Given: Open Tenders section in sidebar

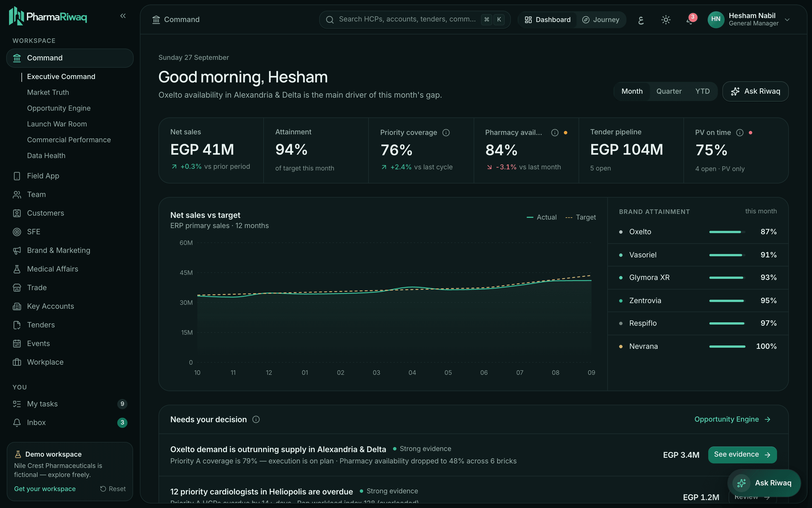Looking at the screenshot, I should (x=70, y=325).
